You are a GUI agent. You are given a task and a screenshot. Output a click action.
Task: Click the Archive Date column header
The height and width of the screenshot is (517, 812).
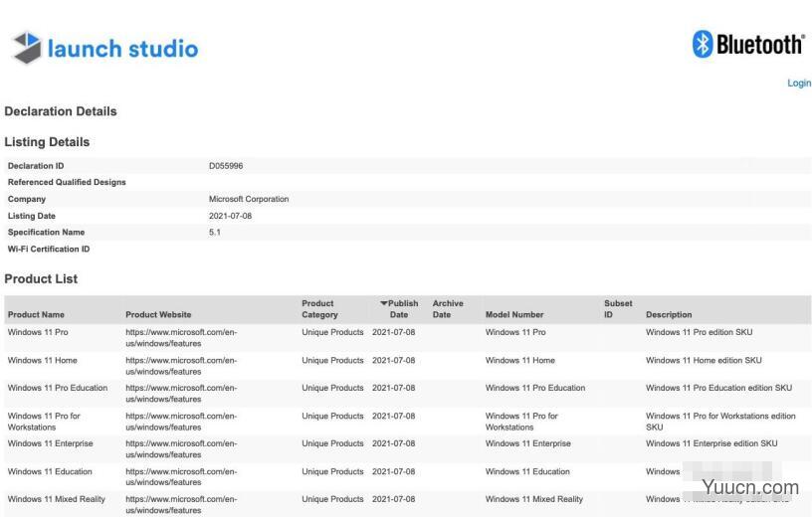[448, 309]
